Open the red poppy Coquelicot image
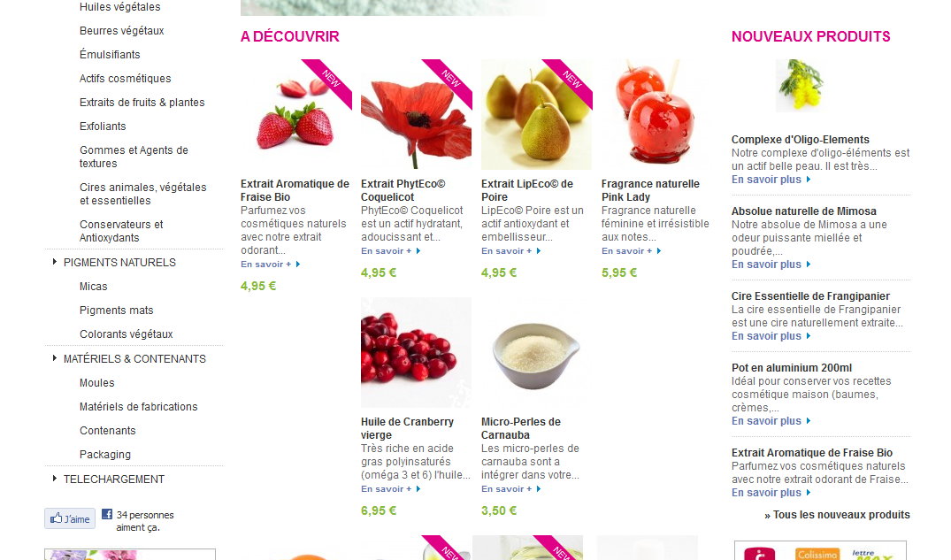951x560 pixels. [416, 114]
